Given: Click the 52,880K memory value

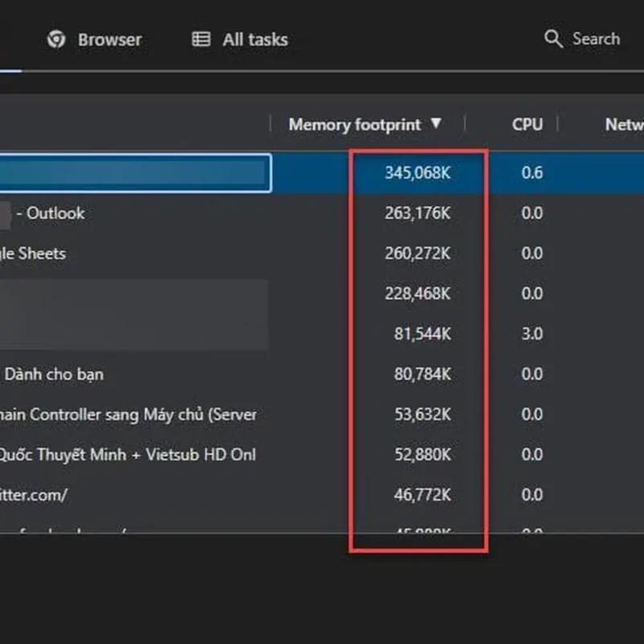Looking at the screenshot, I should (x=423, y=455).
